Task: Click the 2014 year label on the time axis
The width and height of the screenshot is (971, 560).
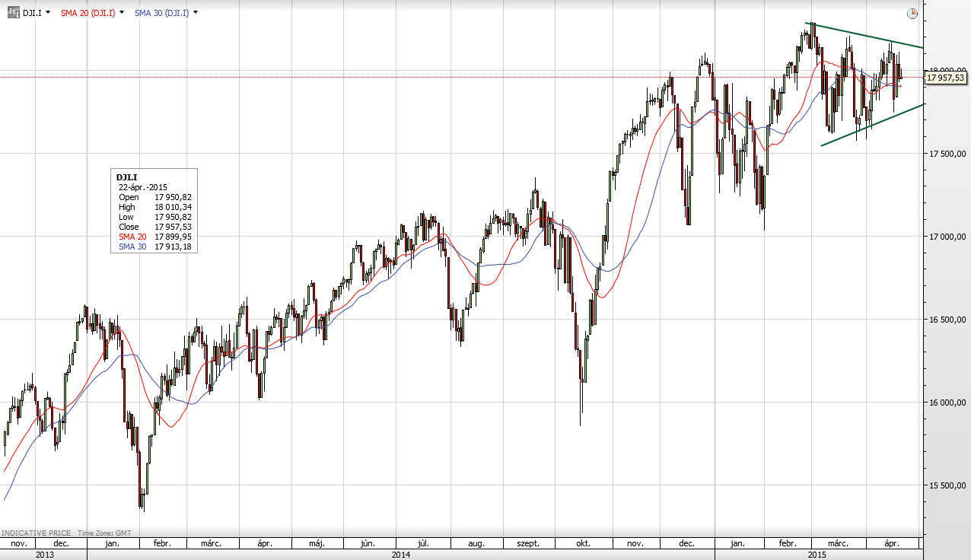Action: click(401, 555)
